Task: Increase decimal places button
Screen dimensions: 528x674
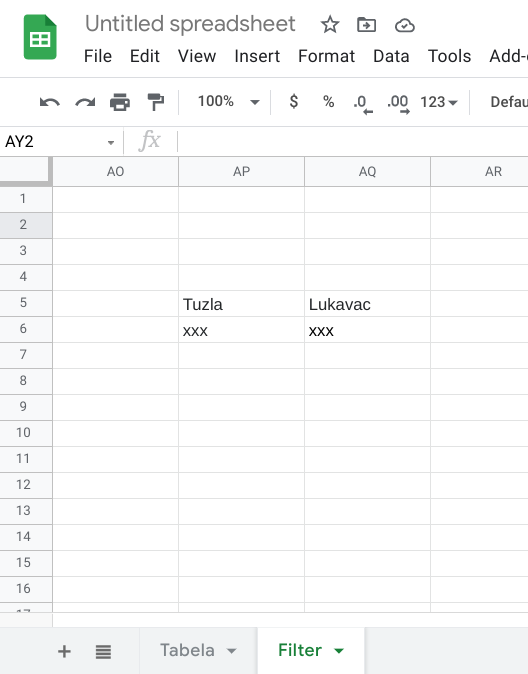Action: pos(398,104)
